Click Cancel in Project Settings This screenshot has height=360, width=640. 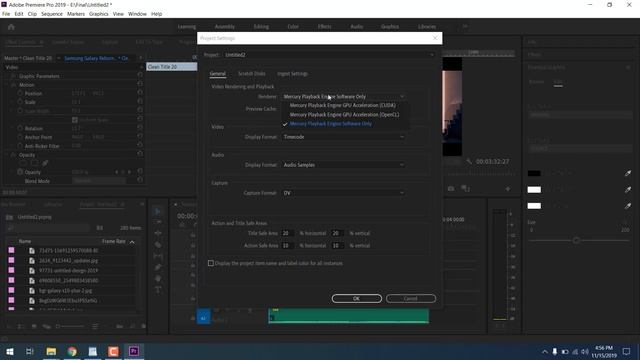coord(411,298)
